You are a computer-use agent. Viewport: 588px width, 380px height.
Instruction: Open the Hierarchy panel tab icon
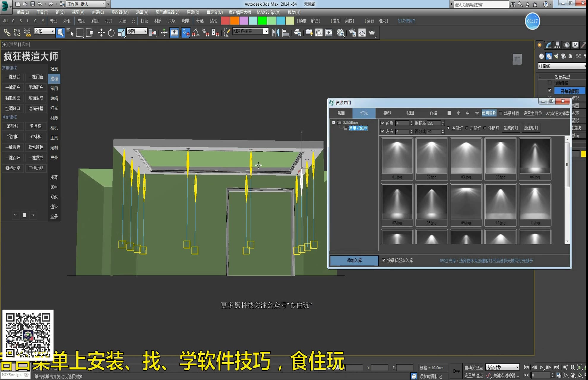(x=557, y=45)
